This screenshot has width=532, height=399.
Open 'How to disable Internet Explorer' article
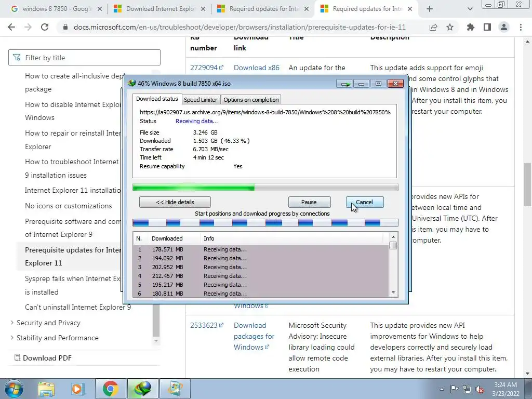coord(72,111)
